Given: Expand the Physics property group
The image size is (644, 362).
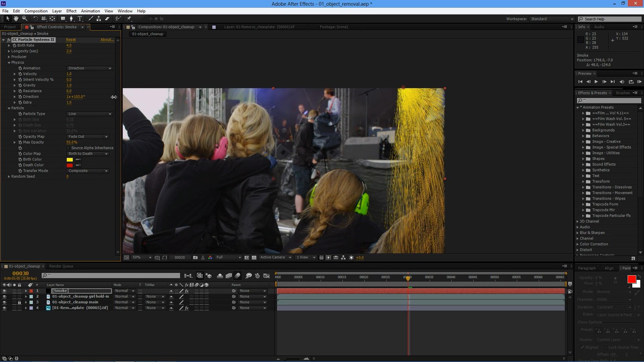Looking at the screenshot, I should 9,62.
